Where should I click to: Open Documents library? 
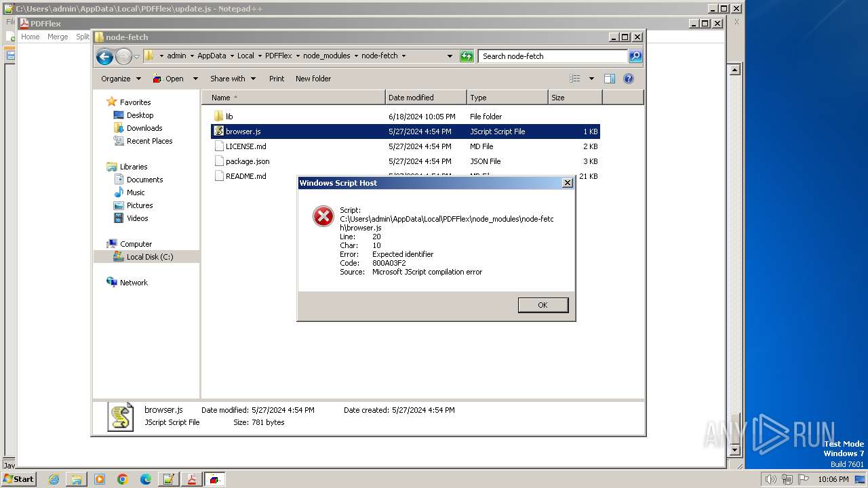tap(144, 180)
